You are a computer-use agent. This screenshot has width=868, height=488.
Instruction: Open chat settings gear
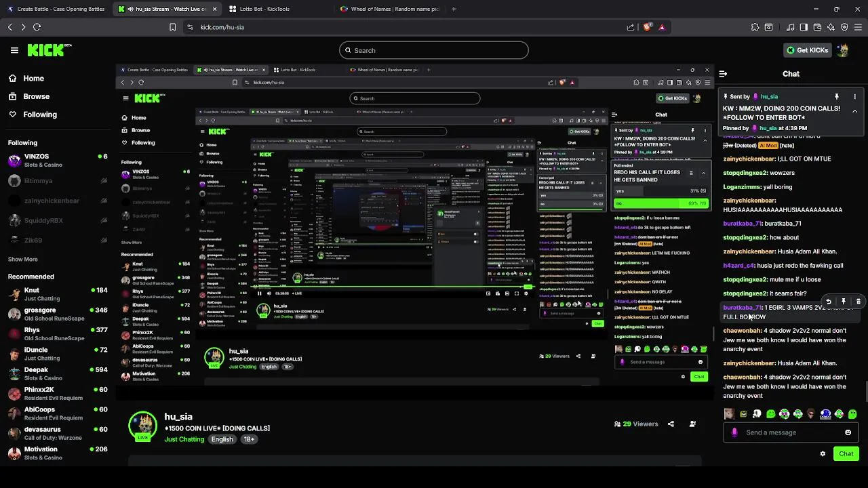click(823, 453)
